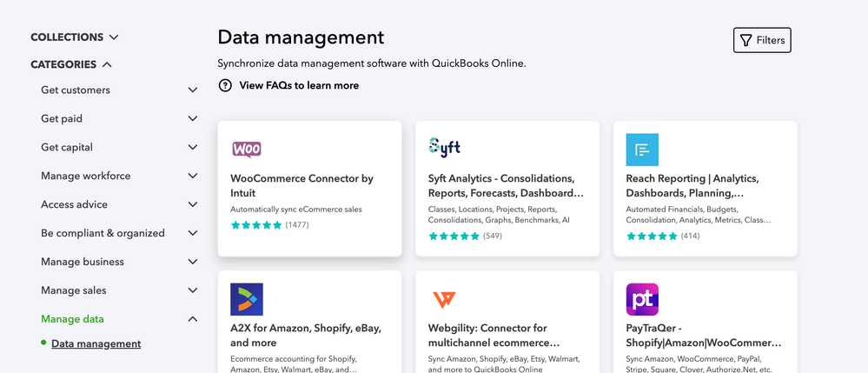Click the Webgility logo icon
Screen dimensions: 868x373
444,299
